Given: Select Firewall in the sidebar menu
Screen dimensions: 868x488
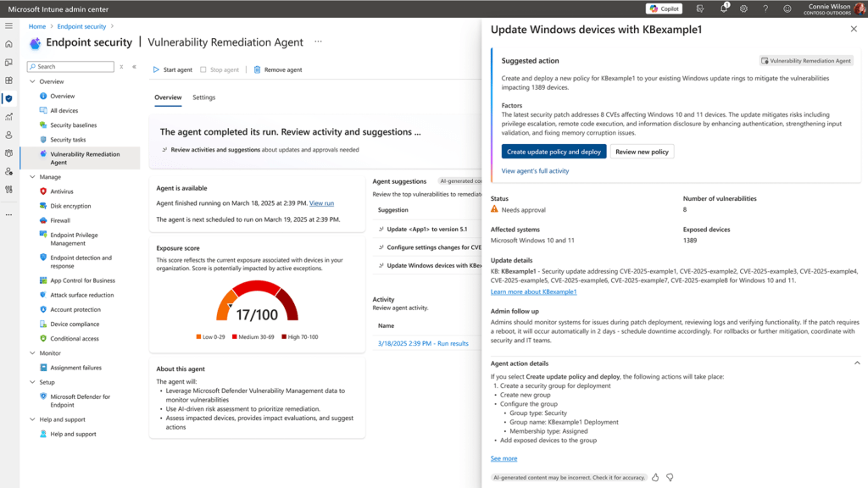Looking at the screenshot, I should [x=60, y=220].
